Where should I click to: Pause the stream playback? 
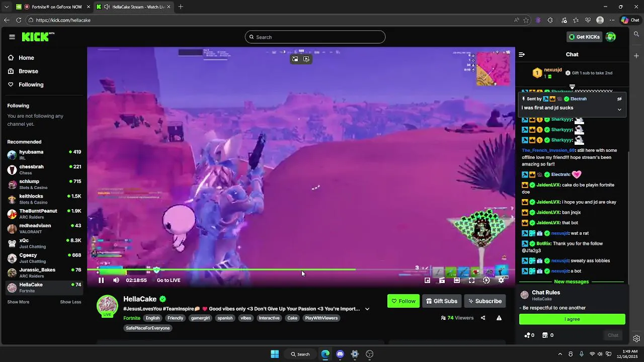click(x=101, y=281)
